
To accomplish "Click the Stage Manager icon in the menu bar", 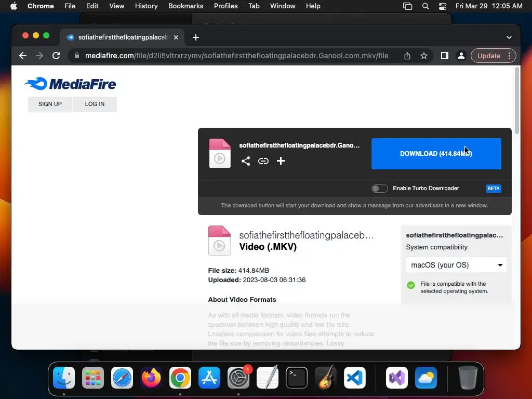I will (x=407, y=6).
